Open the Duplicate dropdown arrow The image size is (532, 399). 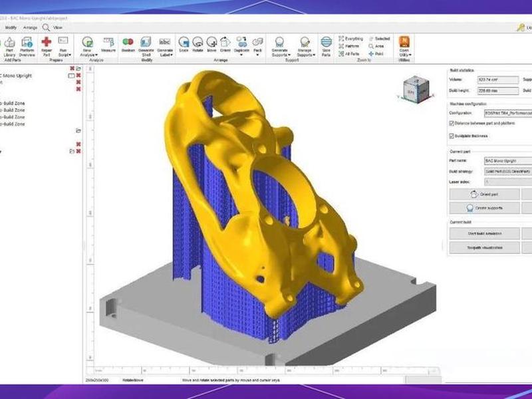[241, 55]
